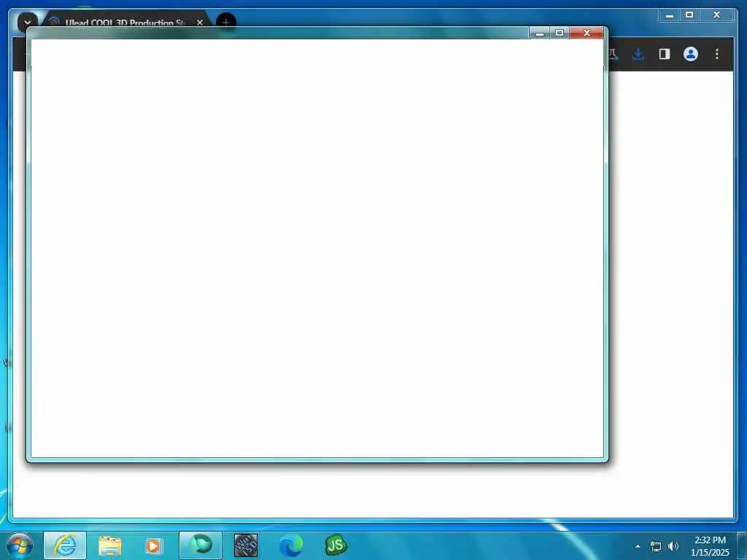Open Windows Media Player from taskbar

(154, 545)
